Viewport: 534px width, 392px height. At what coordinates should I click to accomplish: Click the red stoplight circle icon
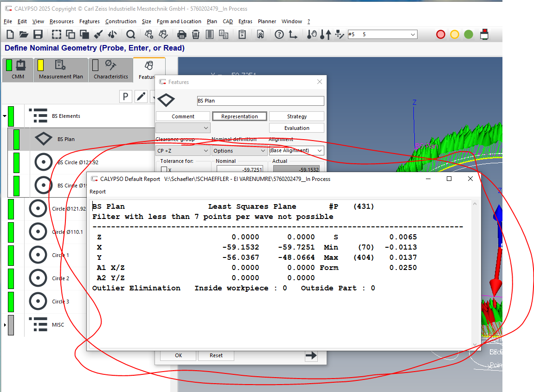pos(441,34)
